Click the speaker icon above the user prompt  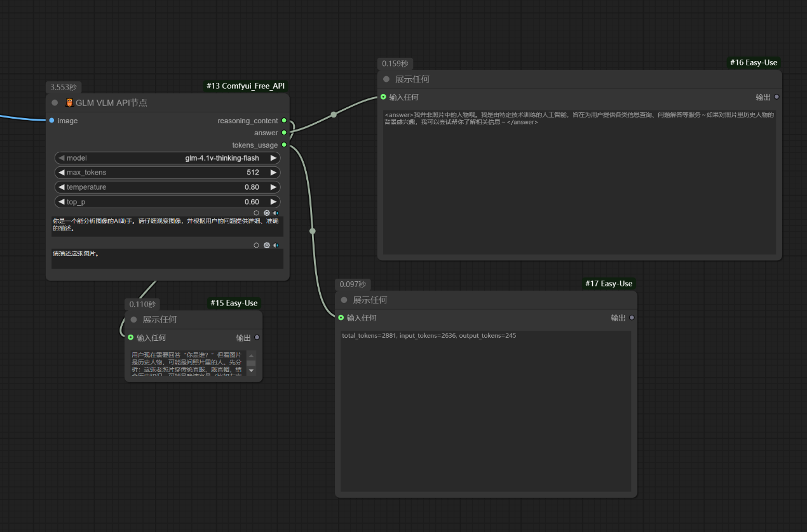(x=276, y=245)
